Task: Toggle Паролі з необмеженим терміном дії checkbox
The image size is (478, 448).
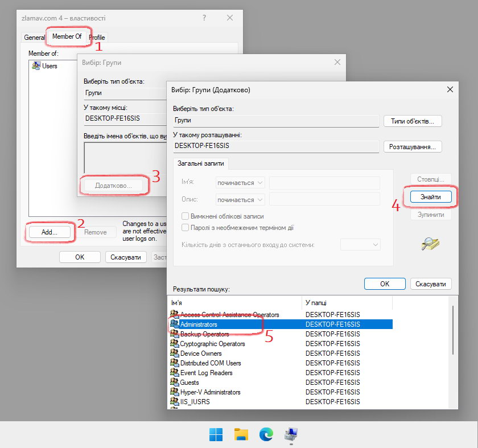Action: tap(185, 228)
